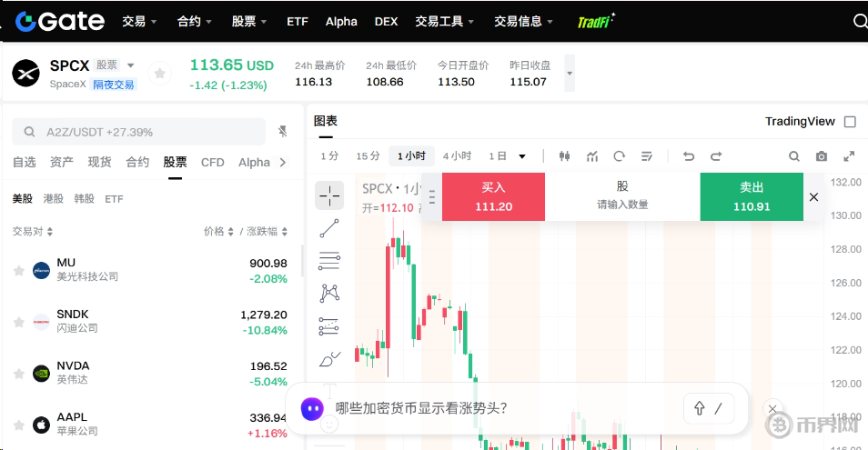This screenshot has width=868, height=450.
Task: Select the pattern drawing tool
Action: [329, 293]
